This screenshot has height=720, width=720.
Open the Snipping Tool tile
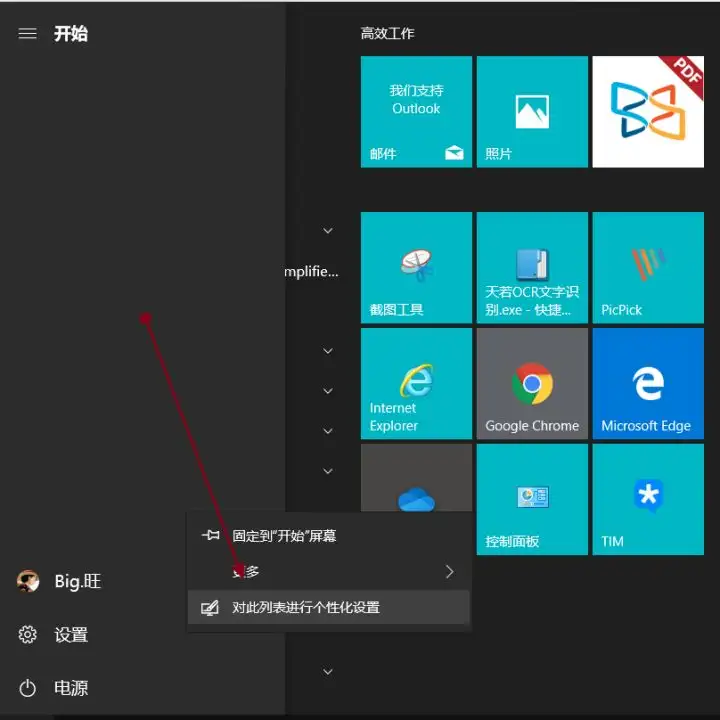(x=416, y=267)
